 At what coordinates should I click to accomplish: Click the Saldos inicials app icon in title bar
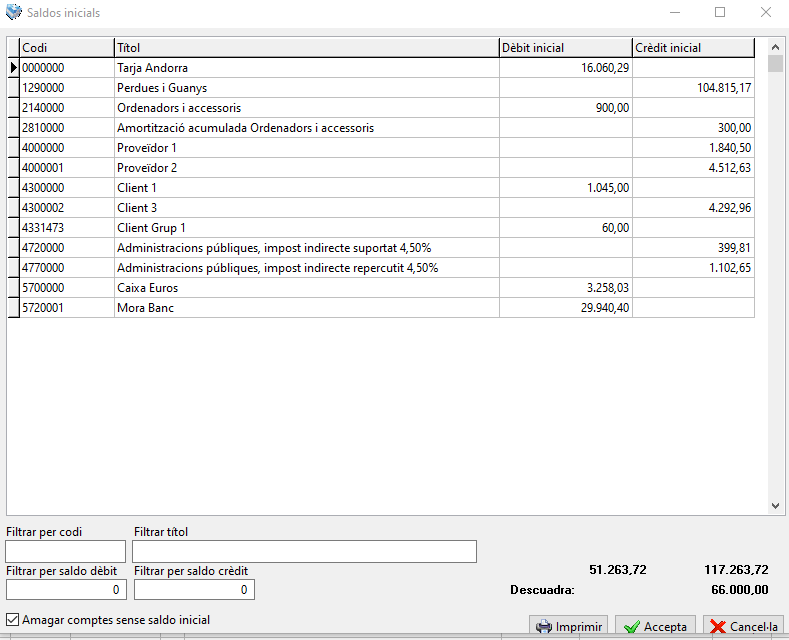[14, 12]
